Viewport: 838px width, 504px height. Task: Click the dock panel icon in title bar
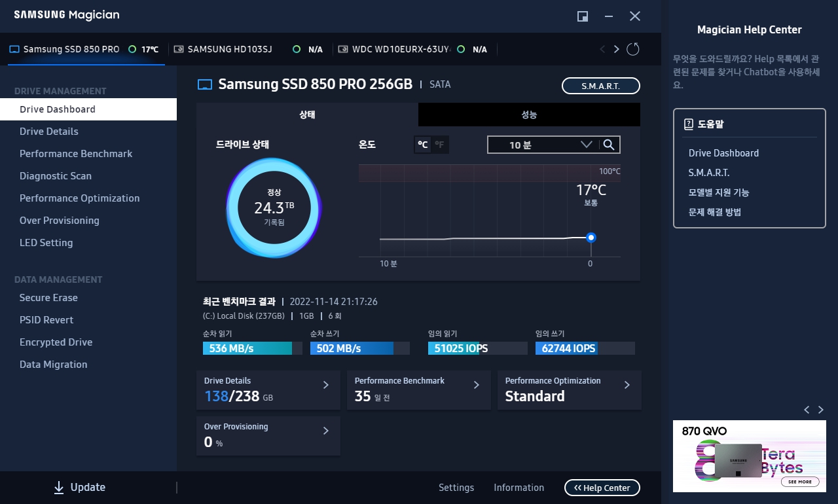(x=582, y=16)
